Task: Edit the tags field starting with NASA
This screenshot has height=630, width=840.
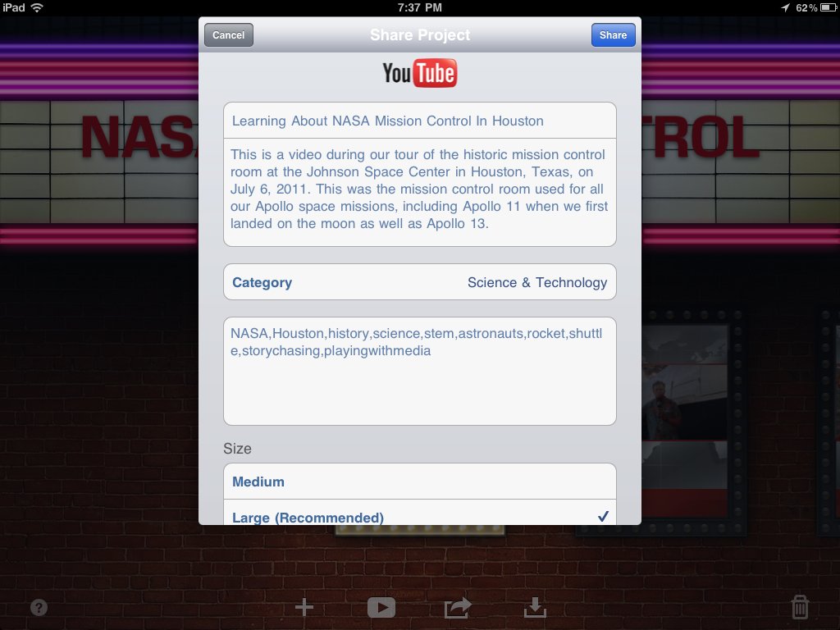Action: pyautogui.click(x=419, y=371)
